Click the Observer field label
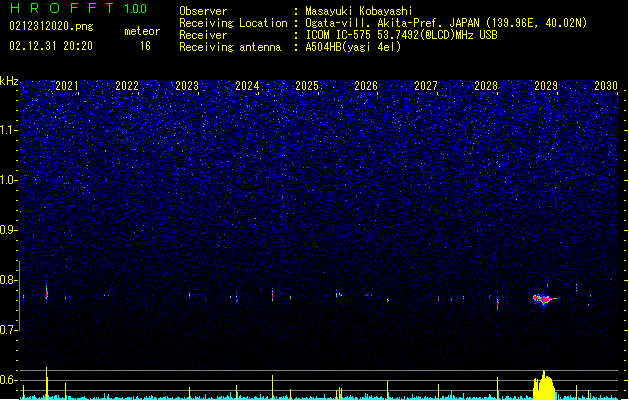629x400 pixels. 203,11
